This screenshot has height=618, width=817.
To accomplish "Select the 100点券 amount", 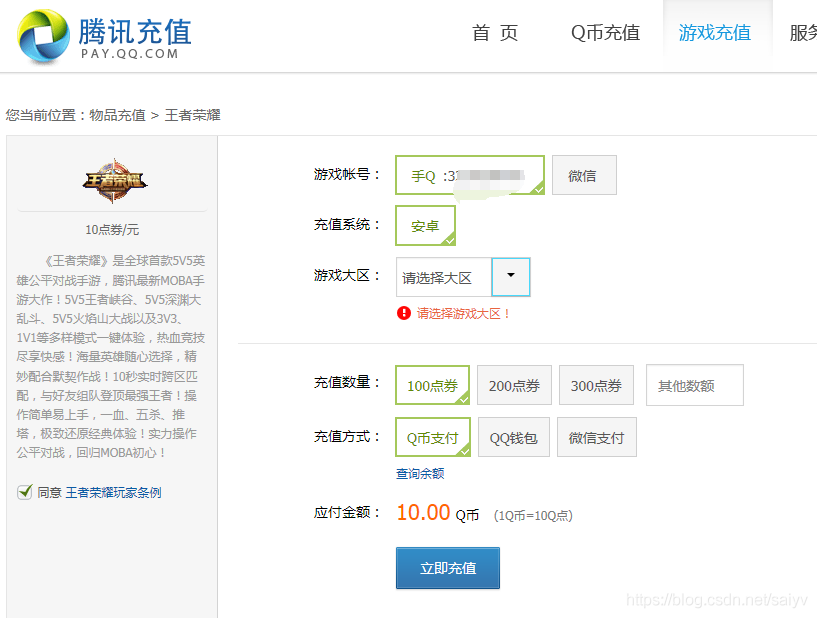I will (432, 385).
